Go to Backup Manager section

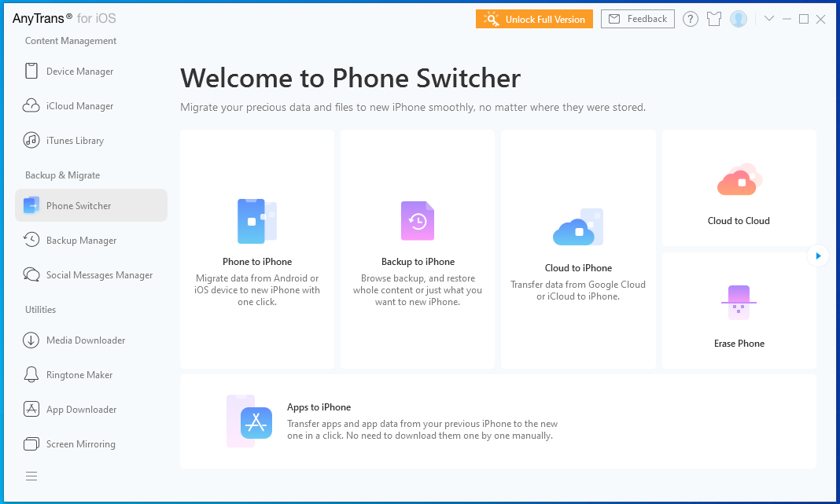pos(91,241)
